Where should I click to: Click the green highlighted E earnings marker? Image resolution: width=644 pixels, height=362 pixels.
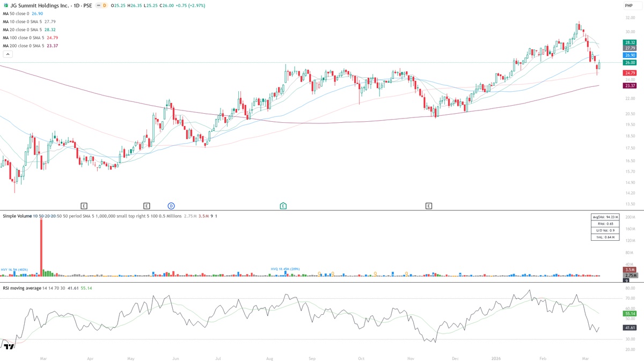(282, 205)
